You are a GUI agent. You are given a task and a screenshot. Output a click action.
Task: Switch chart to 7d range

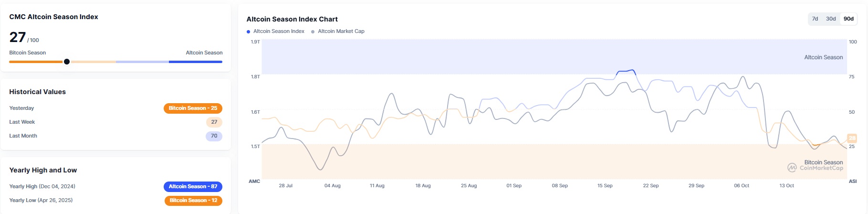[815, 19]
